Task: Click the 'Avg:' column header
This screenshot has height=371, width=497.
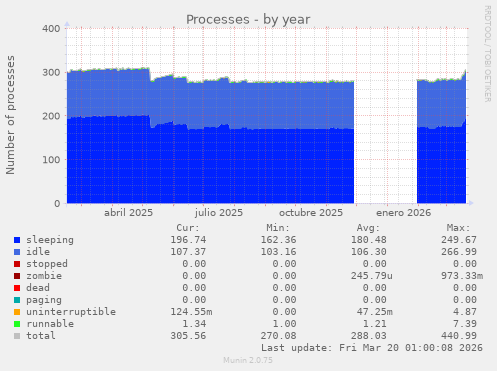Action: coord(368,228)
